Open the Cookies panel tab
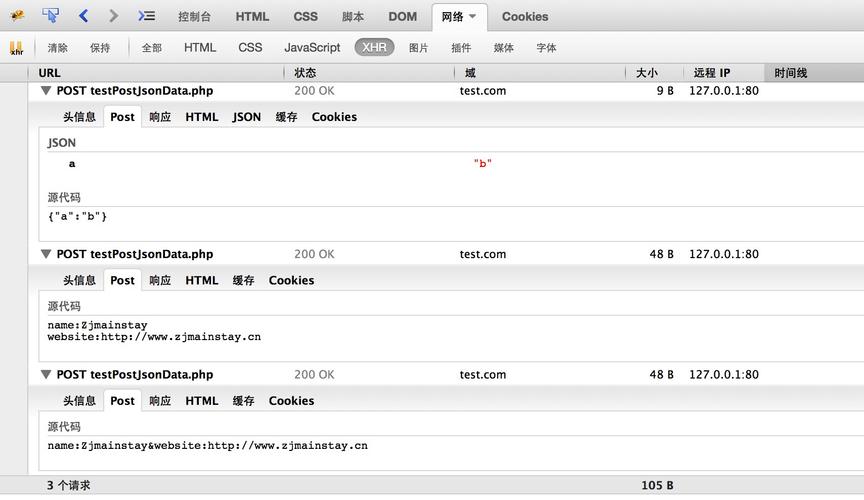The image size is (864, 500). click(x=525, y=17)
